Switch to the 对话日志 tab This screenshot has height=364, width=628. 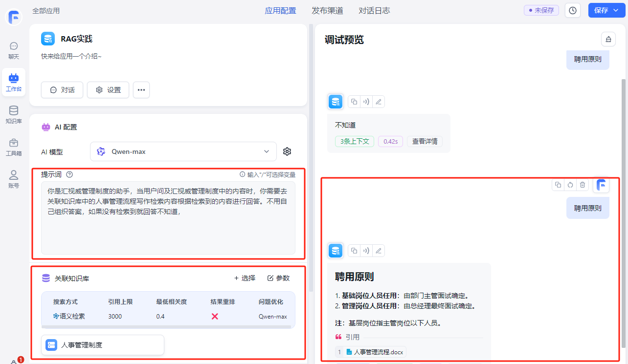coord(374,11)
